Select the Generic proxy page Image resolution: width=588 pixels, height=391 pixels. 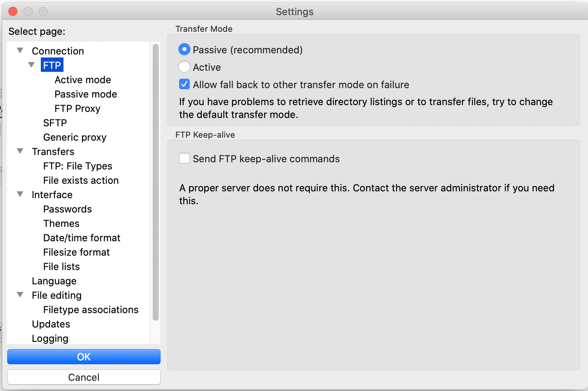point(74,137)
